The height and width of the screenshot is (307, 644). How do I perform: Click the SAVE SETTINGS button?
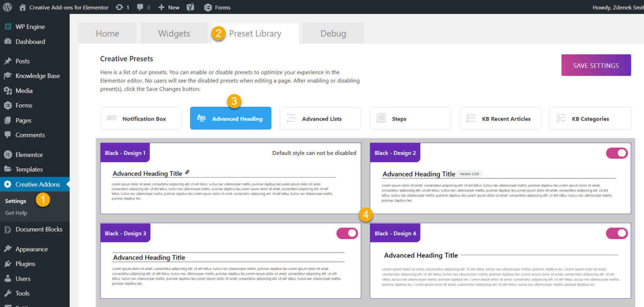tap(596, 65)
